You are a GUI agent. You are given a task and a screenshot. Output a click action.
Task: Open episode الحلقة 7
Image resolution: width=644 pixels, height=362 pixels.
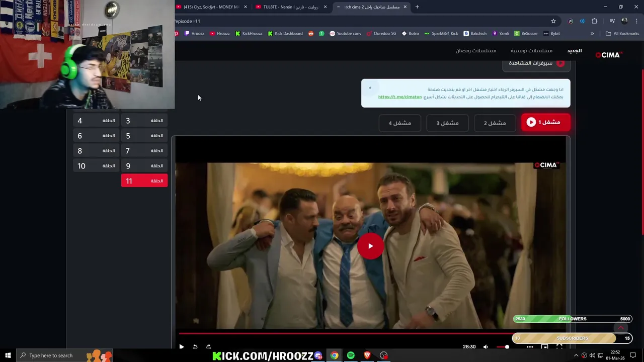144,151
